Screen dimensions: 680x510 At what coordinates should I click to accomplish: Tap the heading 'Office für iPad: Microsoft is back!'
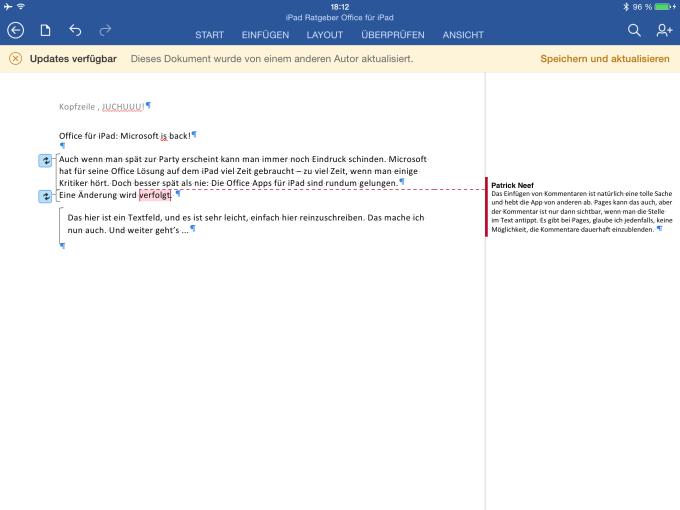click(x=125, y=136)
